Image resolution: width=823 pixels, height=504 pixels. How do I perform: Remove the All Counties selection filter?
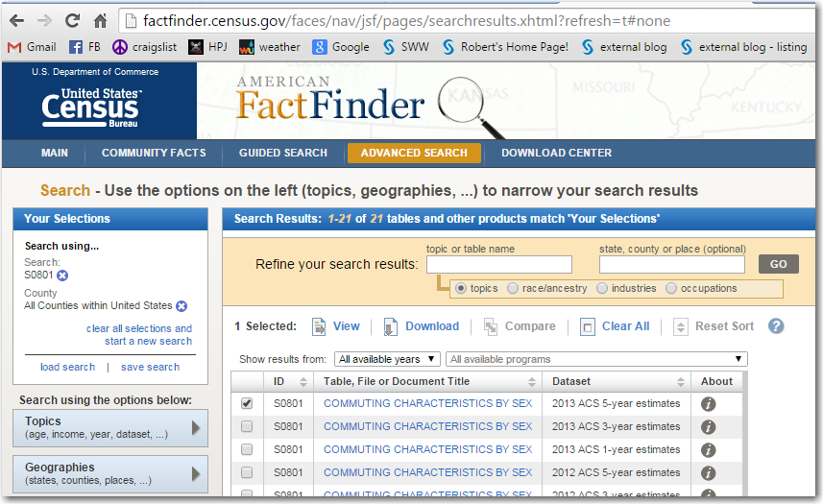tap(182, 306)
